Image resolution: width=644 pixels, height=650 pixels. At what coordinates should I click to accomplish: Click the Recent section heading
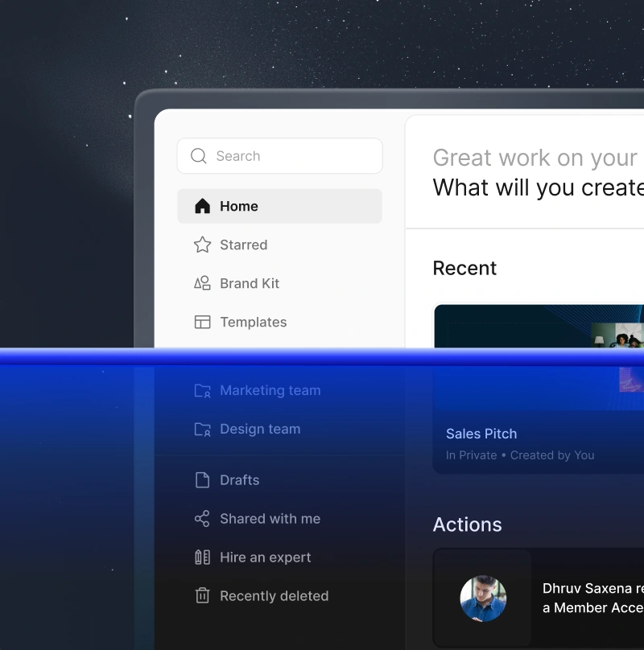464,268
